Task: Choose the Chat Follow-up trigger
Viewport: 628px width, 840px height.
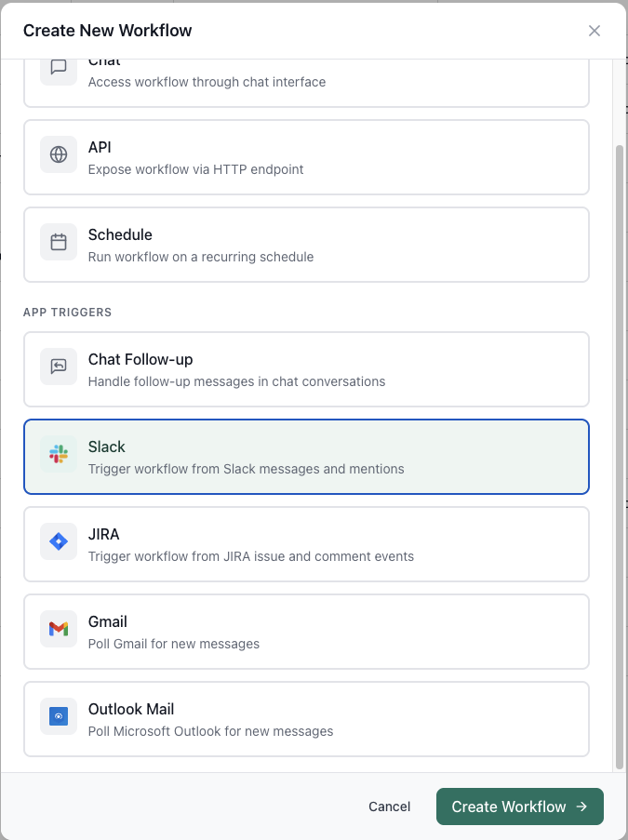Action: point(307,367)
